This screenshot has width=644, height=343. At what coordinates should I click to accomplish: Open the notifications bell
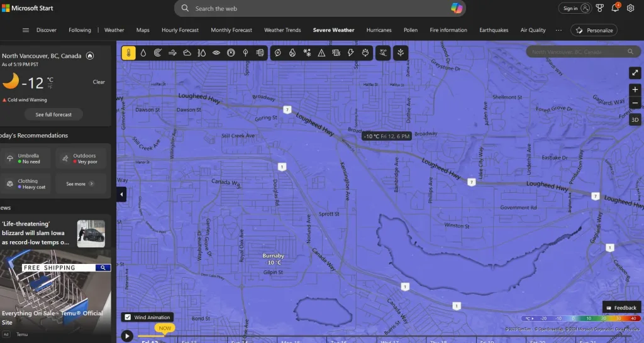615,8
